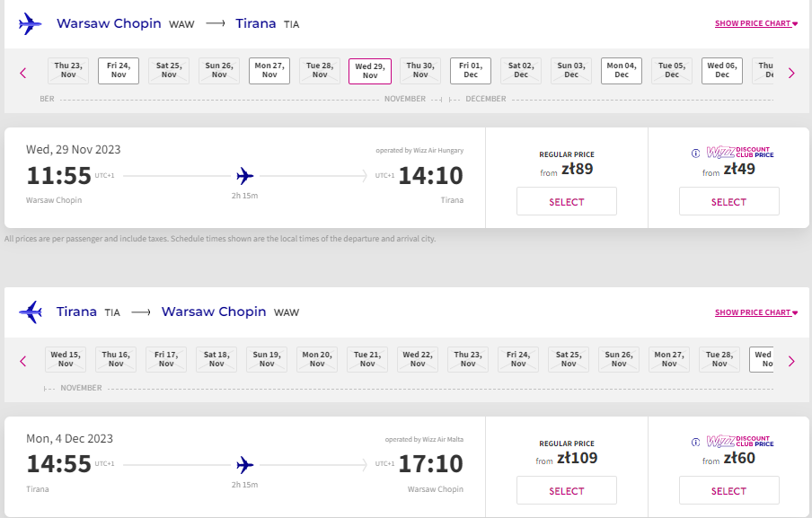
Task: Show next return dates with right arrow
Action: (x=791, y=361)
